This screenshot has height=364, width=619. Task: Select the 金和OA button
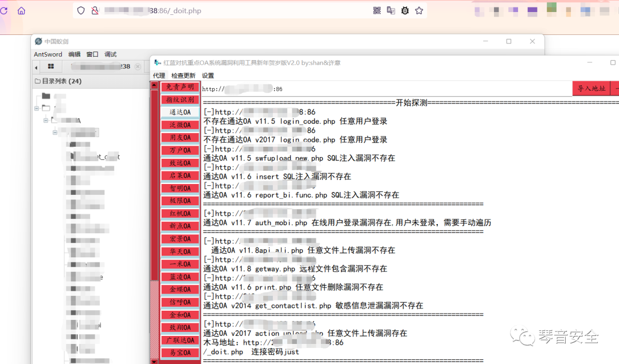pyautogui.click(x=180, y=315)
